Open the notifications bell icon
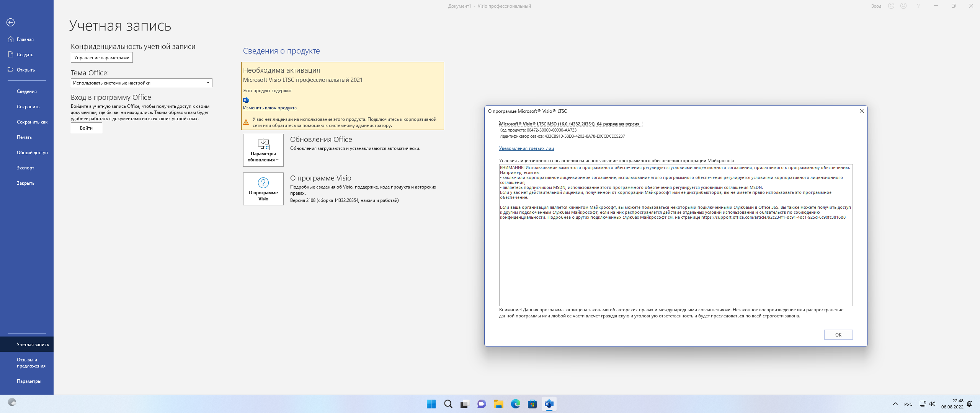The height and width of the screenshot is (413, 980). click(970, 404)
